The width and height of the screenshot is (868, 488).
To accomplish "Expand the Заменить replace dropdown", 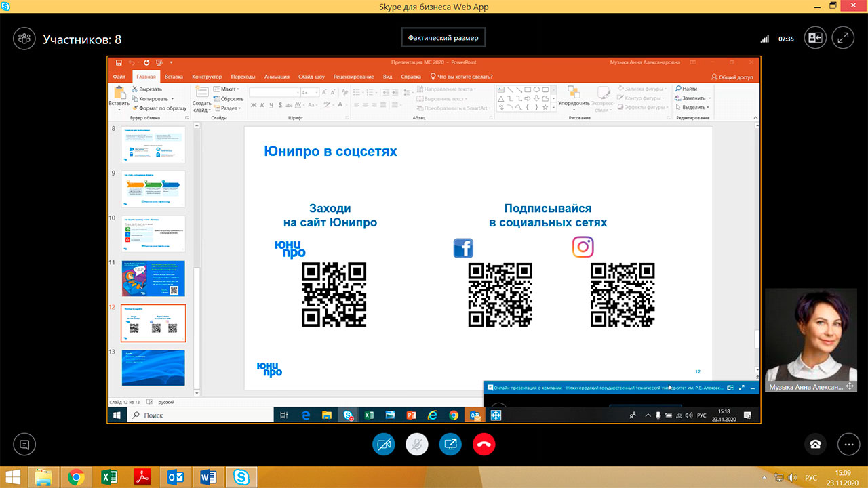I will pyautogui.click(x=692, y=98).
